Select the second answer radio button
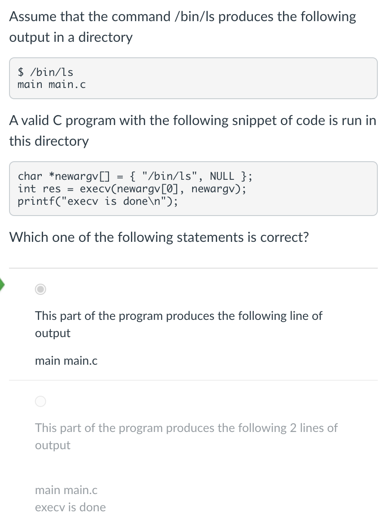392x532 pixels. (x=40, y=401)
